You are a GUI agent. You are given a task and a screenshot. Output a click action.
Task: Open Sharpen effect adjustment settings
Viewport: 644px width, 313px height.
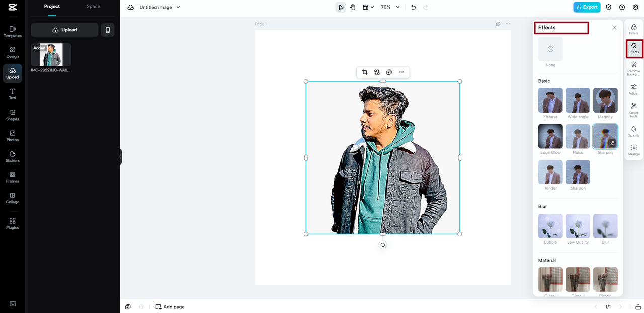coord(612,143)
